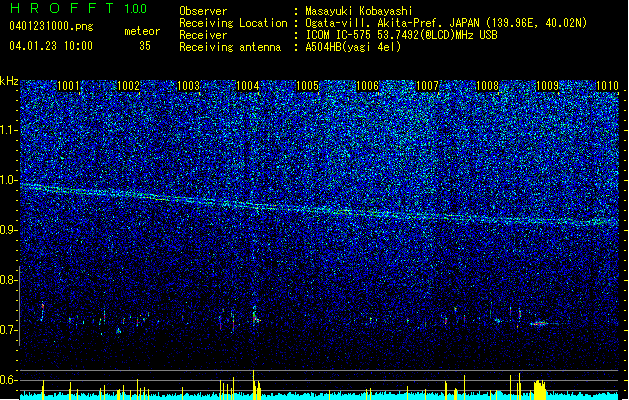This screenshot has width=629, height=400.
Task: Click the 1007 time marker
Action: (428, 86)
